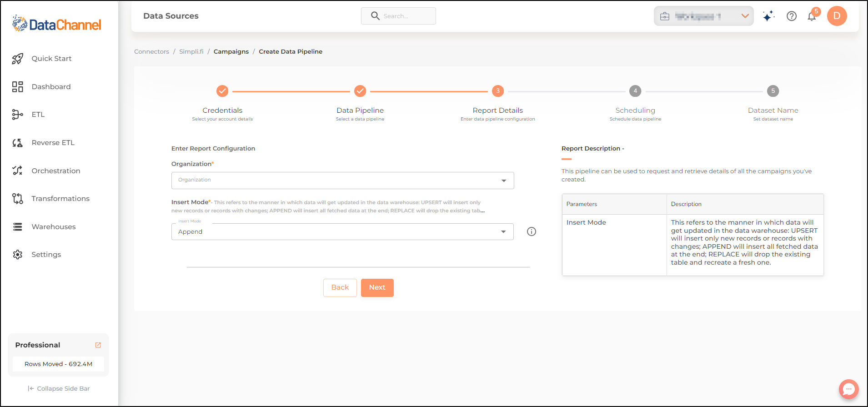Click 'Enter Report Configuration' heading
Image resolution: width=868 pixels, height=407 pixels.
[213, 149]
